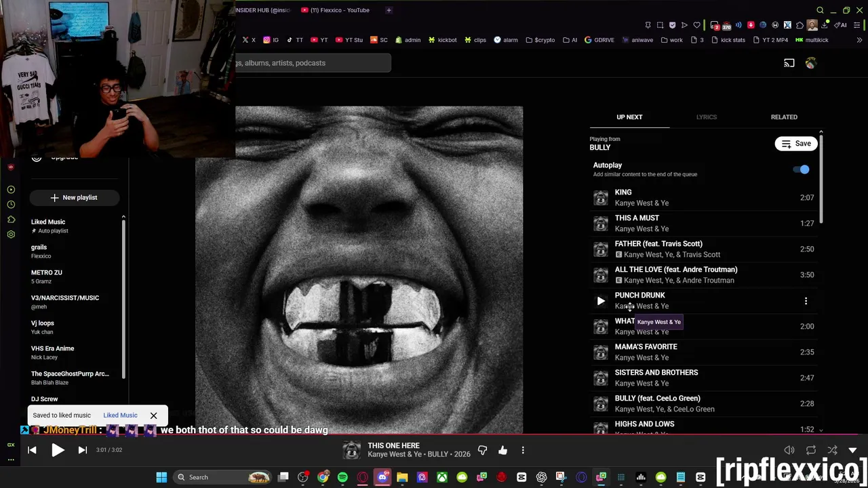Image resolution: width=868 pixels, height=488 pixels.
Task: Click the volume speaker icon in the player bar
Action: point(789,450)
